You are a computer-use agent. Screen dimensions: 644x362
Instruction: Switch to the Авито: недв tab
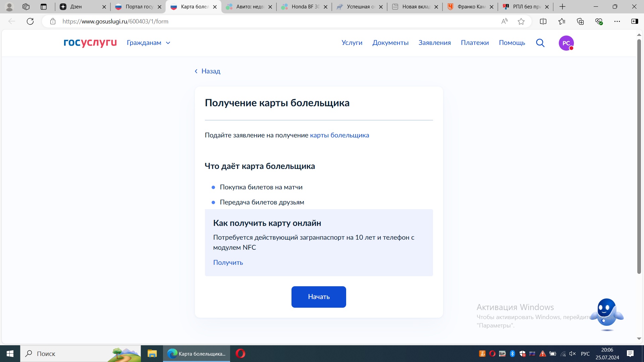(x=248, y=7)
